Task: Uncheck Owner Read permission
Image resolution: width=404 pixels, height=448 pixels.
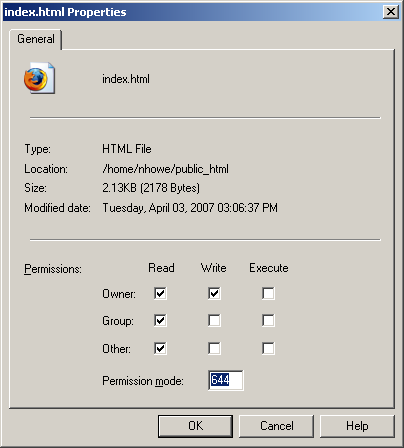Action: point(160,294)
